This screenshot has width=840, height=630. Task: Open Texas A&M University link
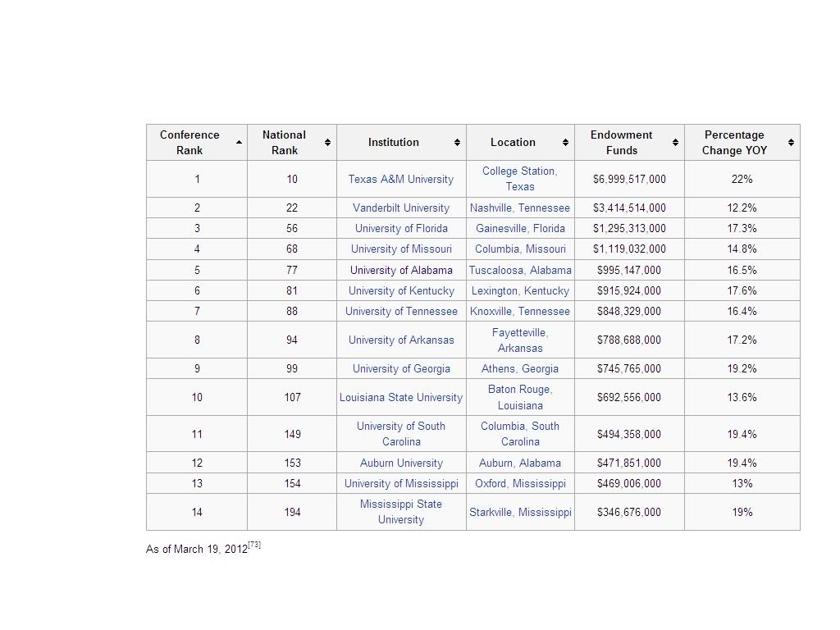tap(400, 180)
